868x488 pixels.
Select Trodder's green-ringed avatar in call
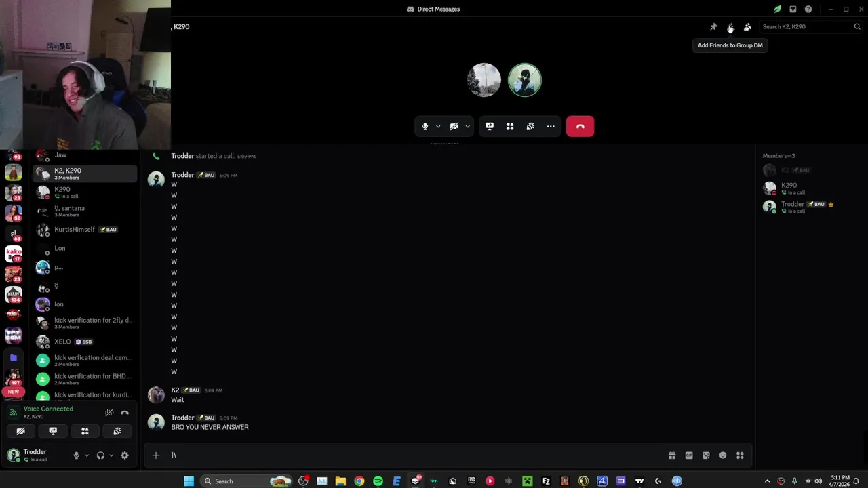click(x=525, y=80)
